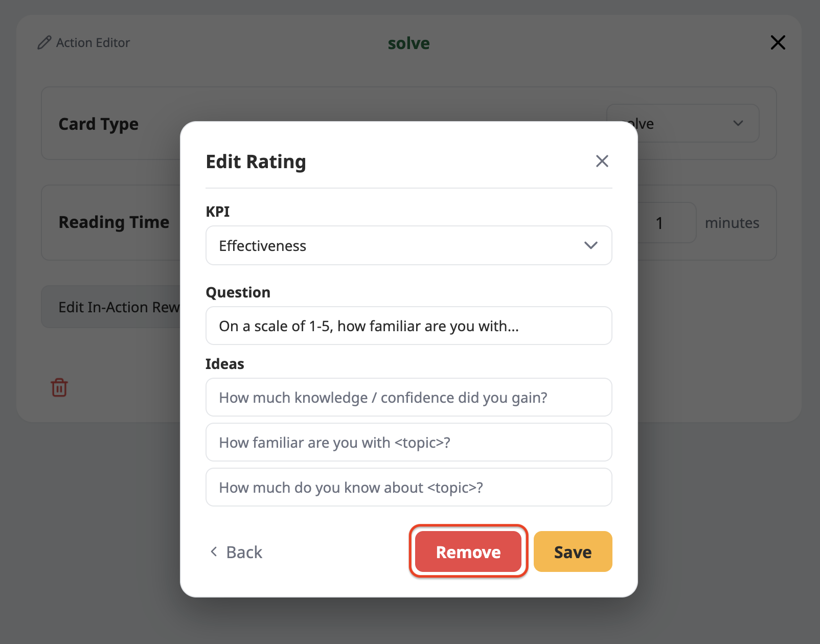Click the Action Editor label
The height and width of the screenshot is (644, 820).
93,42
